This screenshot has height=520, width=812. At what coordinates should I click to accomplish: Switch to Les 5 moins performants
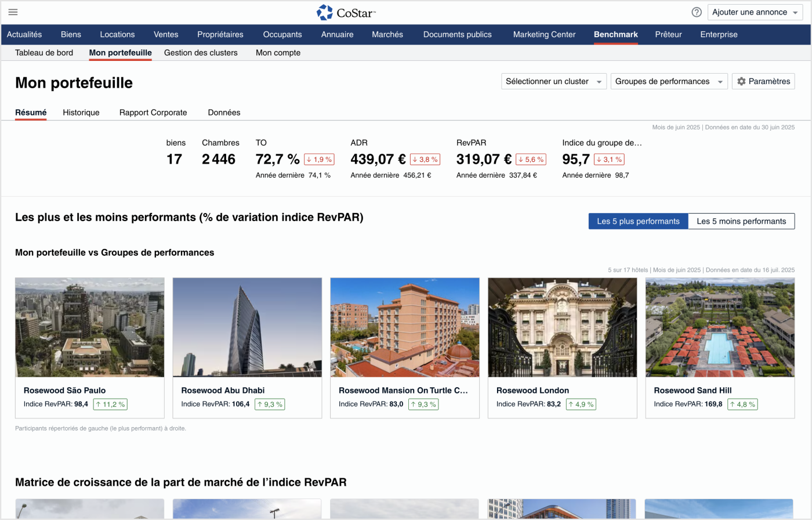741,221
